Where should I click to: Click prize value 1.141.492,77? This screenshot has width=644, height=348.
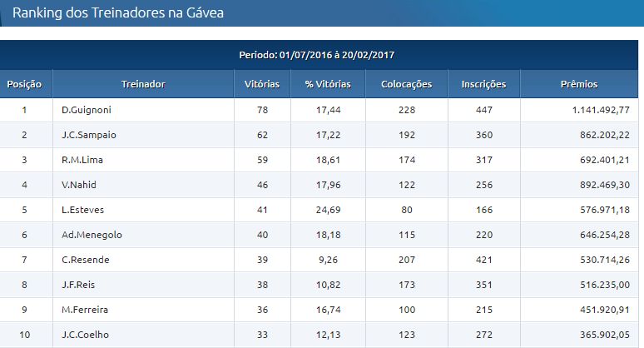(x=601, y=110)
